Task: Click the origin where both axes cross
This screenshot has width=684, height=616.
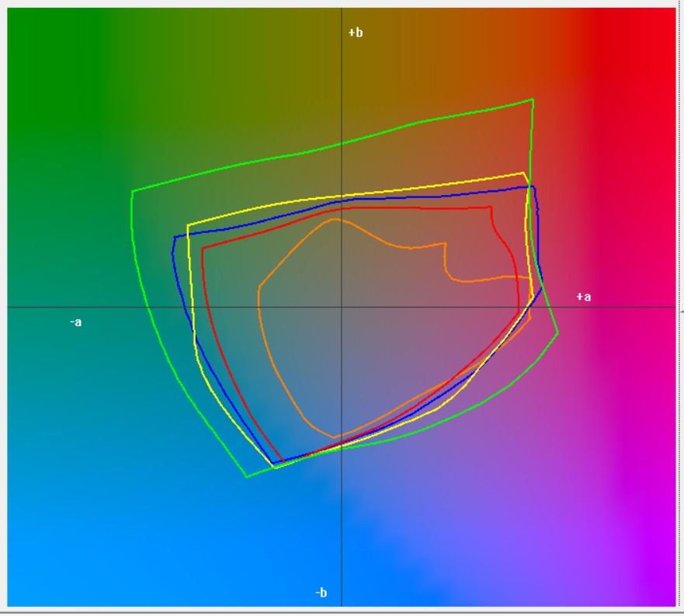Action: click(x=342, y=308)
